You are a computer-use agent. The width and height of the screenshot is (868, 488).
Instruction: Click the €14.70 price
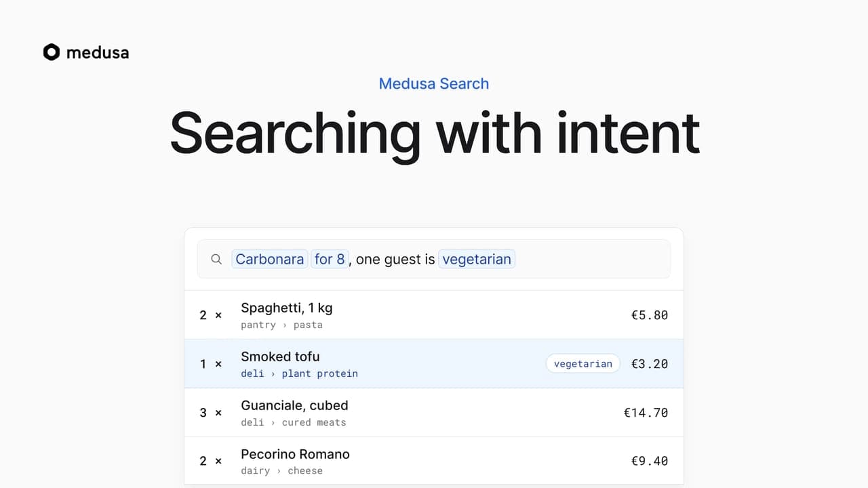pos(646,413)
